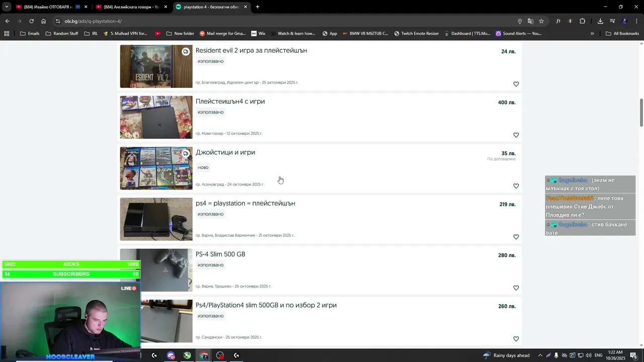Close the Ивайло ОТГОВАРЯ tab
Screen dimensions: 644x362
86,7
